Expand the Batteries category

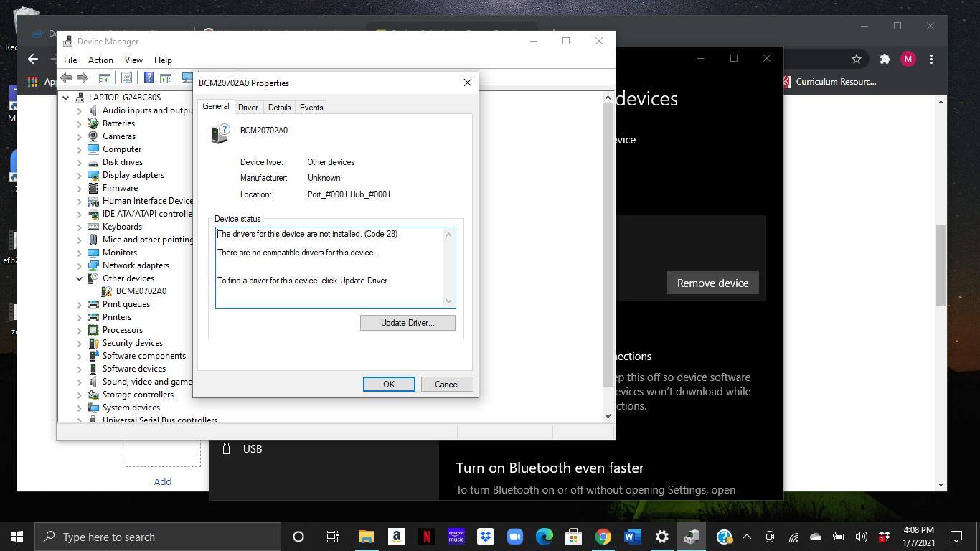click(x=80, y=123)
